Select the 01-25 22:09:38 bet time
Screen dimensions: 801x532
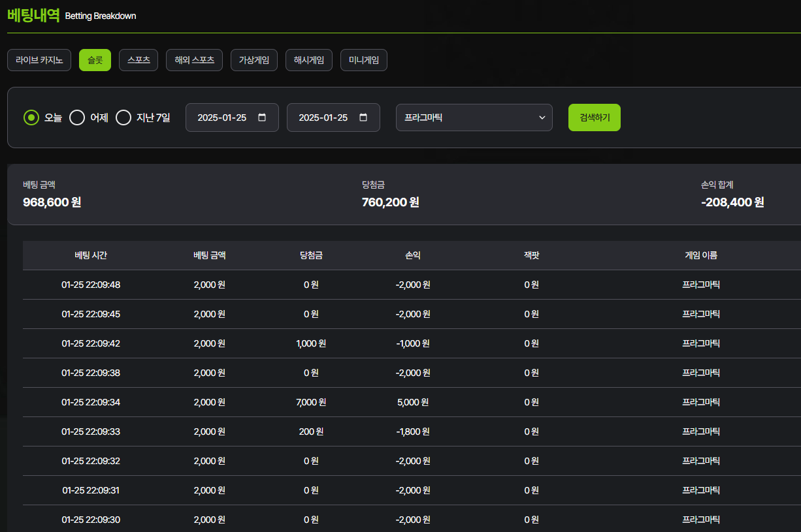pyautogui.click(x=91, y=373)
